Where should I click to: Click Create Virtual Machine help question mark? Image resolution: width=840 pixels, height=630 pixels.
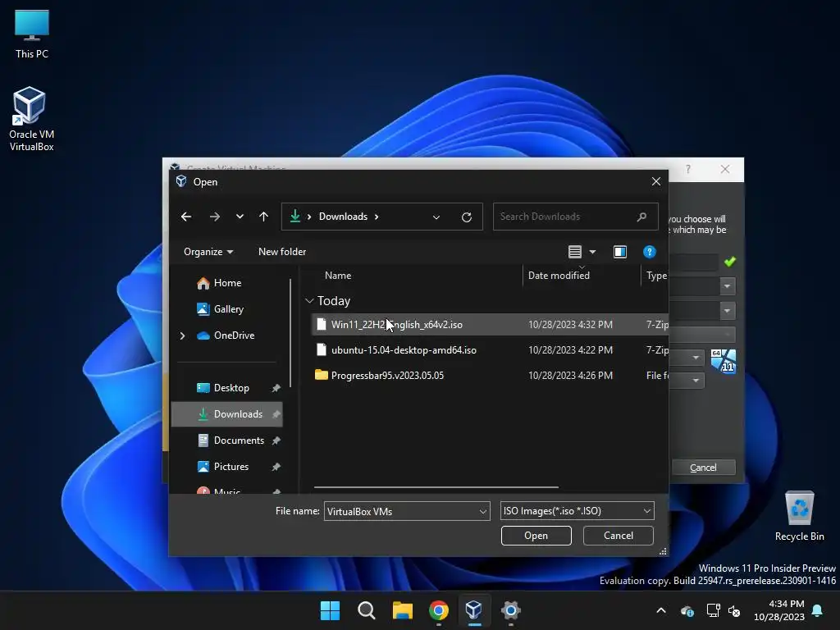pyautogui.click(x=688, y=169)
